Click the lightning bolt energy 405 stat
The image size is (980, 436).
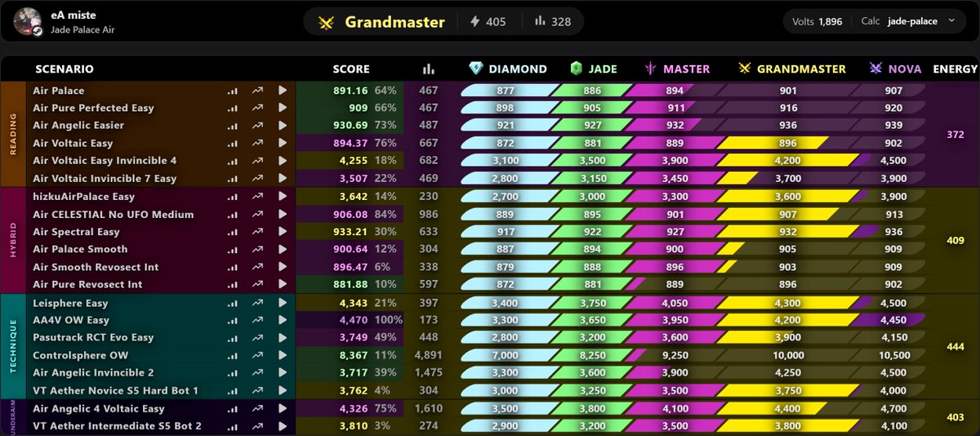click(488, 22)
